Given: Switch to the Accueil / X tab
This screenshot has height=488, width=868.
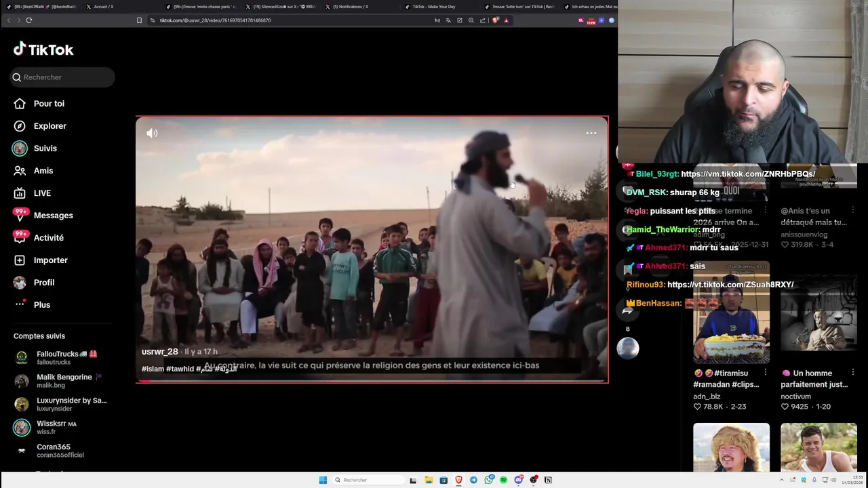Looking at the screenshot, I should [x=100, y=7].
